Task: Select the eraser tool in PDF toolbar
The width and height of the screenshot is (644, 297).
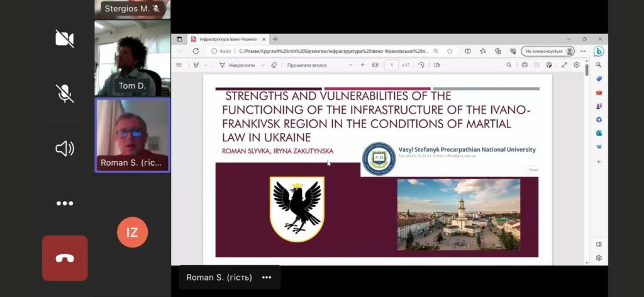Action: 274,65
